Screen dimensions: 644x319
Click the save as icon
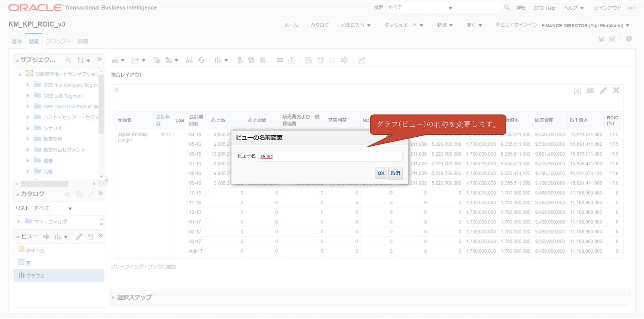(612, 39)
